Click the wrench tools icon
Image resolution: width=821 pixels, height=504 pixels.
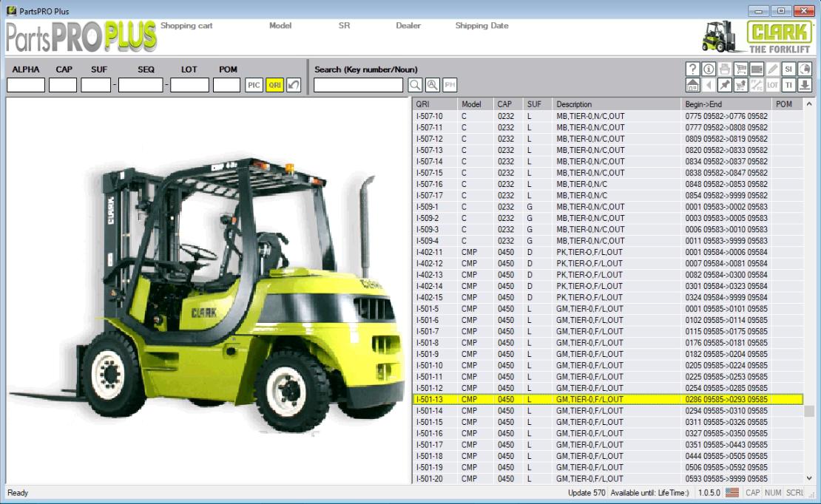coord(757,85)
